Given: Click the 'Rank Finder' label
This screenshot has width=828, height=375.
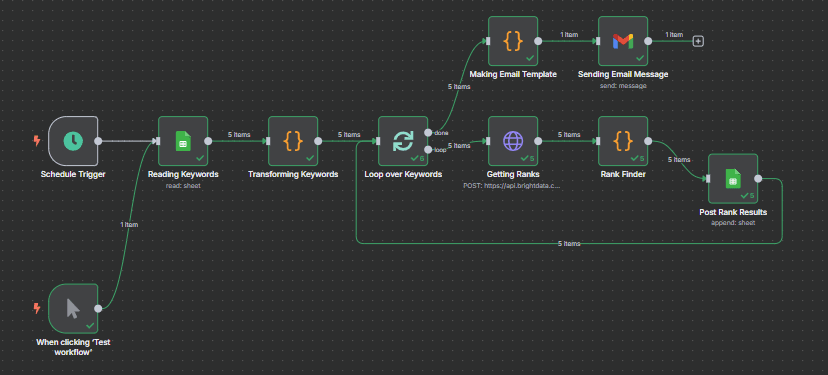Looking at the screenshot, I should point(623,174).
